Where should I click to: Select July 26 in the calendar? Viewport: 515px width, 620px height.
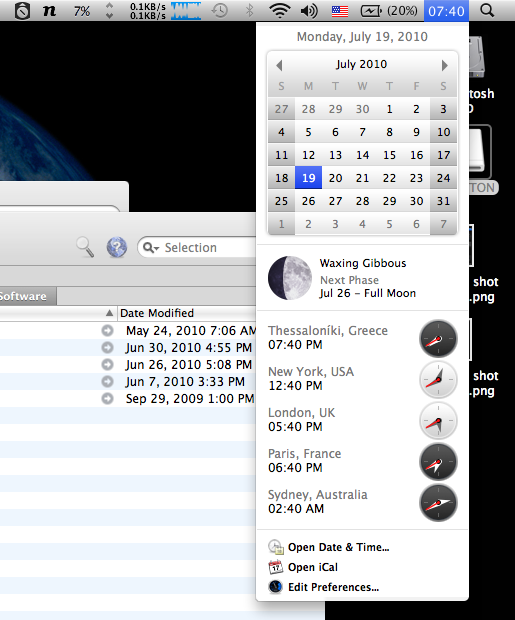point(309,201)
